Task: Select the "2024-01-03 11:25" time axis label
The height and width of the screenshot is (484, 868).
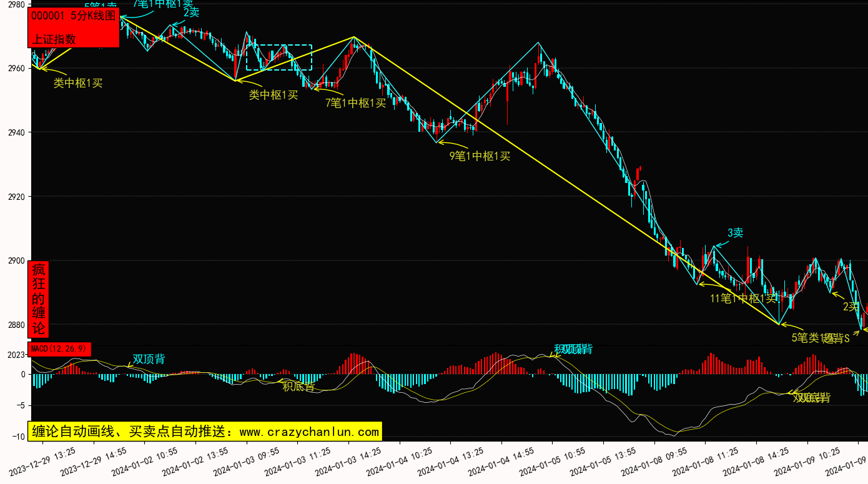Action: point(298,462)
